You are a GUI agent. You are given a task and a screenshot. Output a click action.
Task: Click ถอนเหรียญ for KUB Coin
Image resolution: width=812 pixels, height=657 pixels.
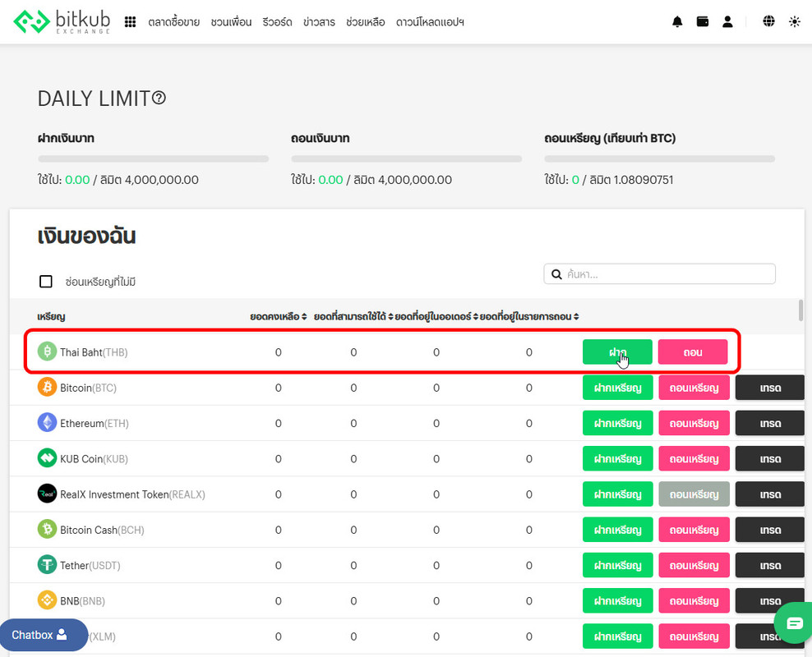(x=694, y=458)
